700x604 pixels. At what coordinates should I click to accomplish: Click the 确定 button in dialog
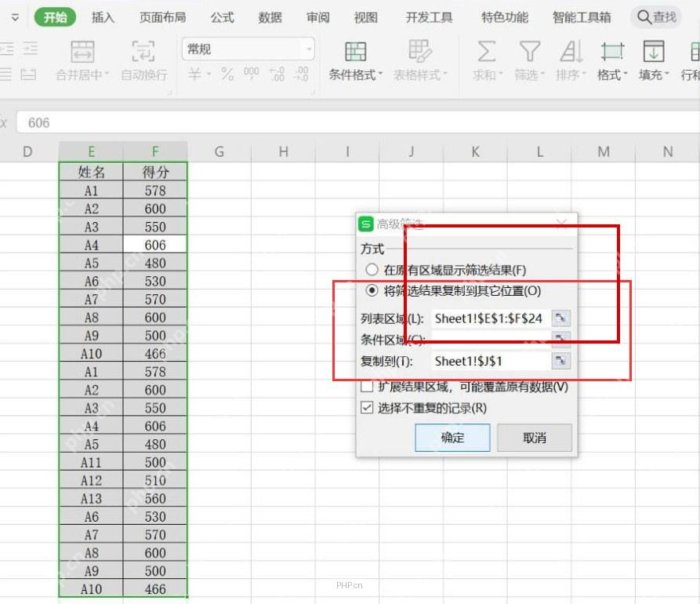pyautogui.click(x=452, y=438)
